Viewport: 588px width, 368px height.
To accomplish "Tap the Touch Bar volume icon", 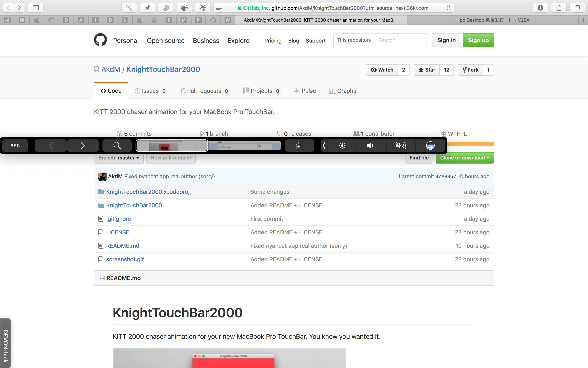I will pyautogui.click(x=370, y=146).
